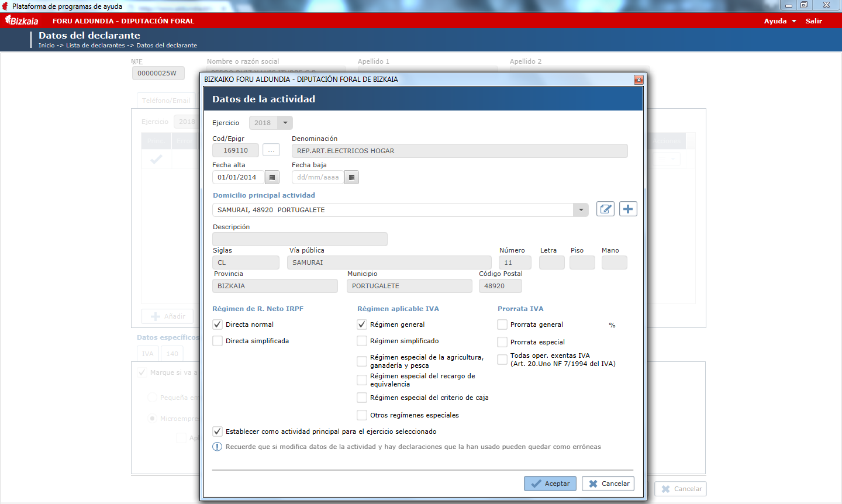
Task: Click the Letra field
Action: (552, 263)
